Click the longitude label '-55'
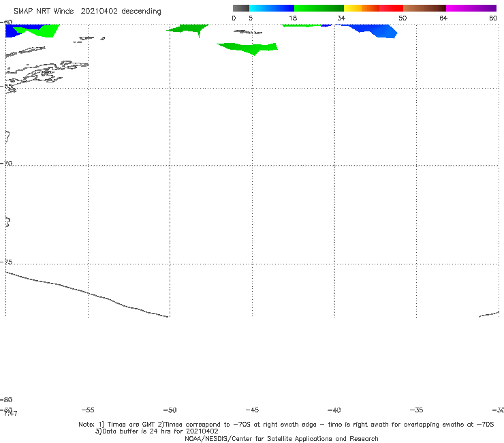Screen dimensions: 504x443 (x=88, y=410)
